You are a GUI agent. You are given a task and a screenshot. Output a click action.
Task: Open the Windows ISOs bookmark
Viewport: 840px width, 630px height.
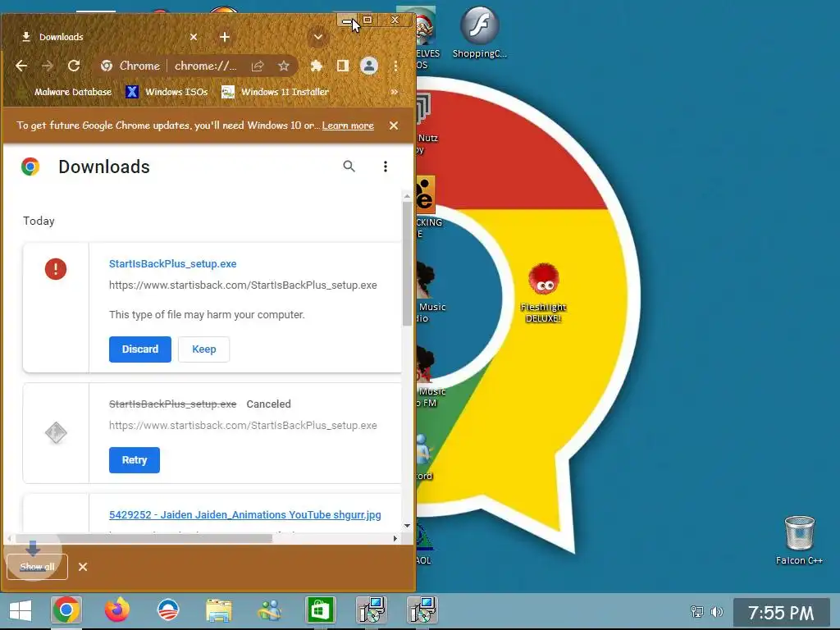click(x=167, y=92)
